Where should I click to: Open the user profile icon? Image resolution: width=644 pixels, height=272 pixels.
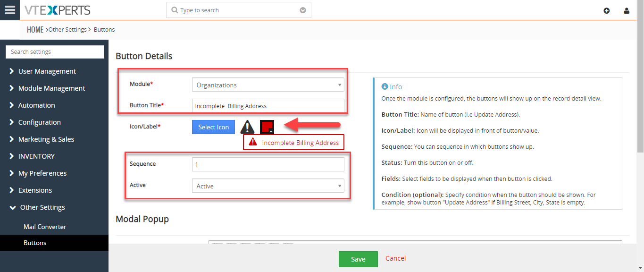click(627, 10)
